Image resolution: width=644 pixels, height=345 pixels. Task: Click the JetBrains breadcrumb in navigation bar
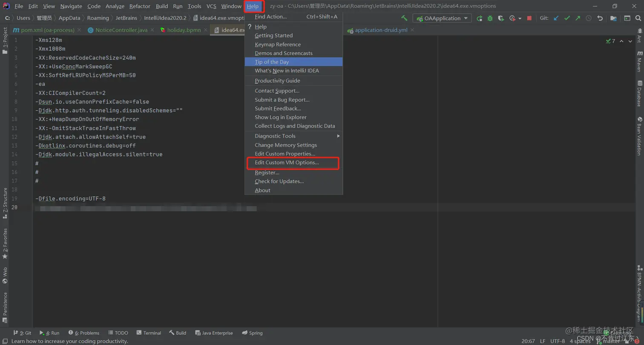(126, 18)
